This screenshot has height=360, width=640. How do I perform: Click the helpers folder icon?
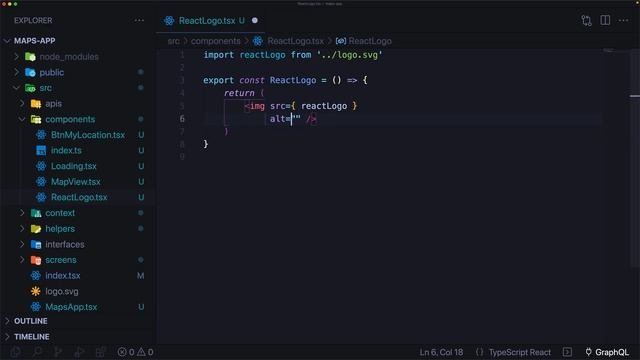coord(36,229)
